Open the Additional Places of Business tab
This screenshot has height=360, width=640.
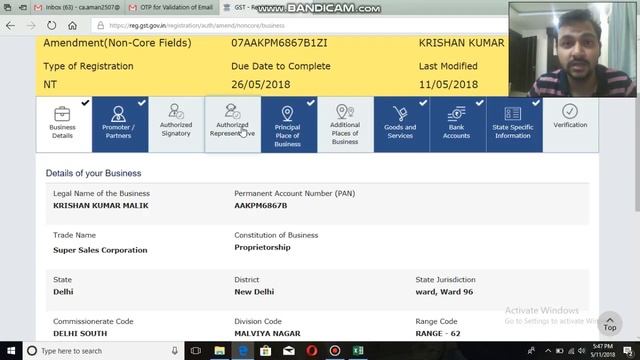click(x=345, y=124)
